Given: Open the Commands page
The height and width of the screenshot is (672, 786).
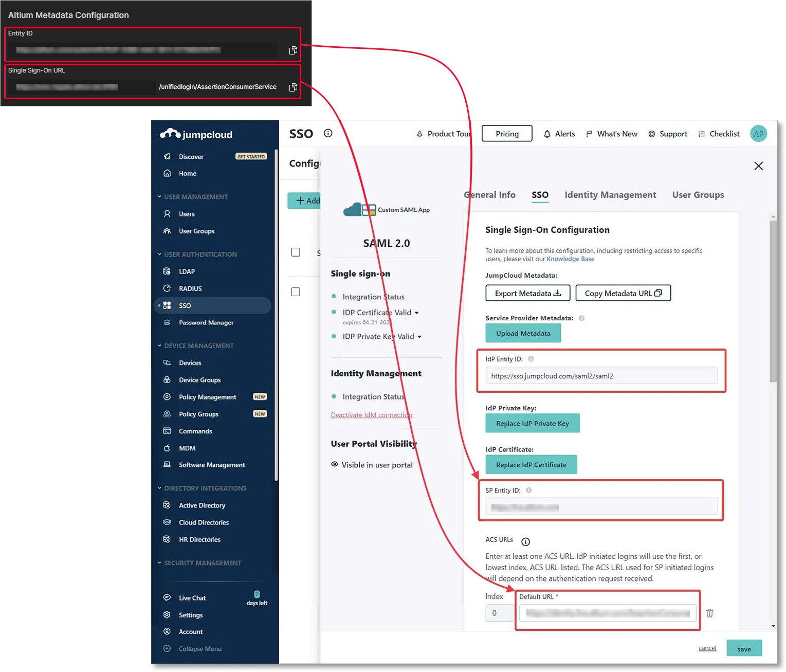Looking at the screenshot, I should [195, 431].
